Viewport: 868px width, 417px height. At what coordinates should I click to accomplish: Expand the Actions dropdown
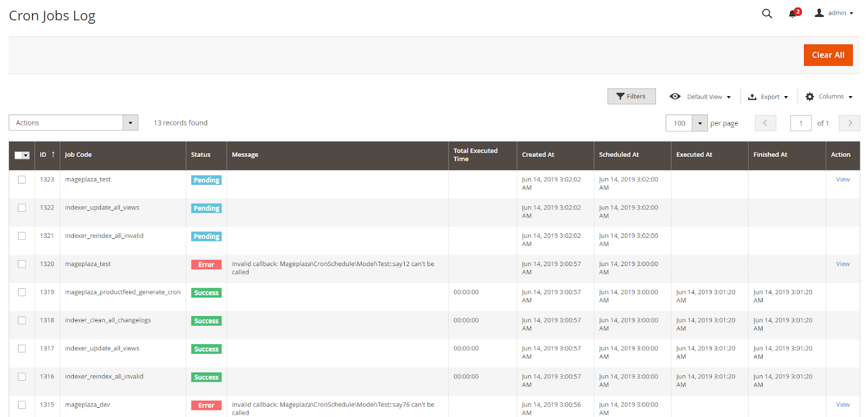(x=130, y=123)
